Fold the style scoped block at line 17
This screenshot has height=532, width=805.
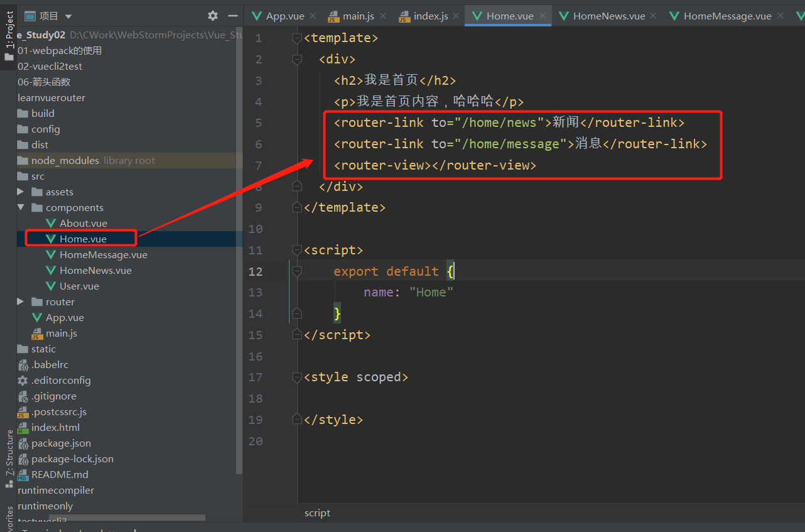coord(297,377)
